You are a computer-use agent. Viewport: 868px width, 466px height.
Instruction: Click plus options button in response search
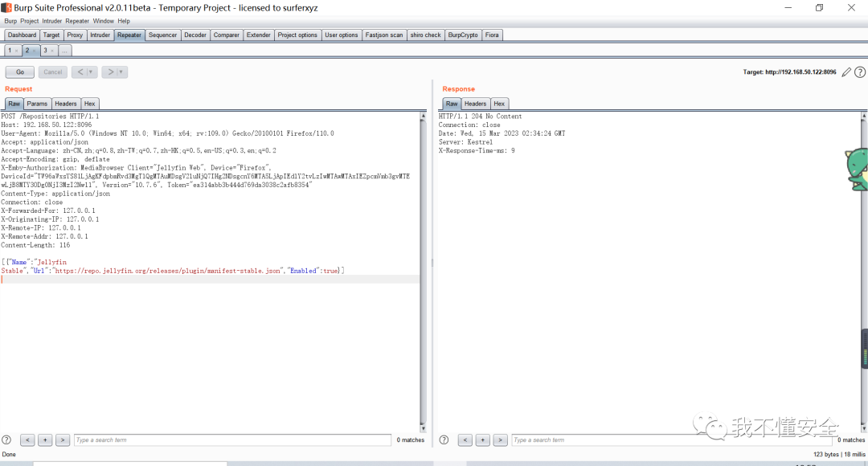483,440
